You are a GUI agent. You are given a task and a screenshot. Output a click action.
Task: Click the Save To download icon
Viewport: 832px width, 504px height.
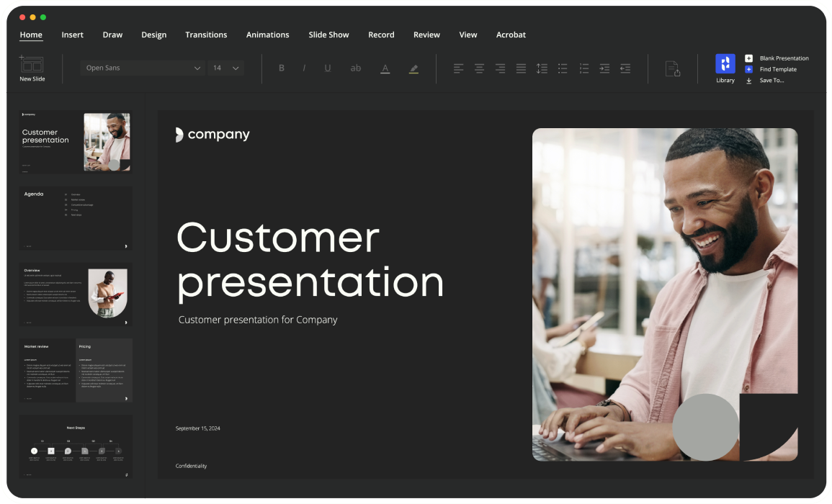point(748,81)
